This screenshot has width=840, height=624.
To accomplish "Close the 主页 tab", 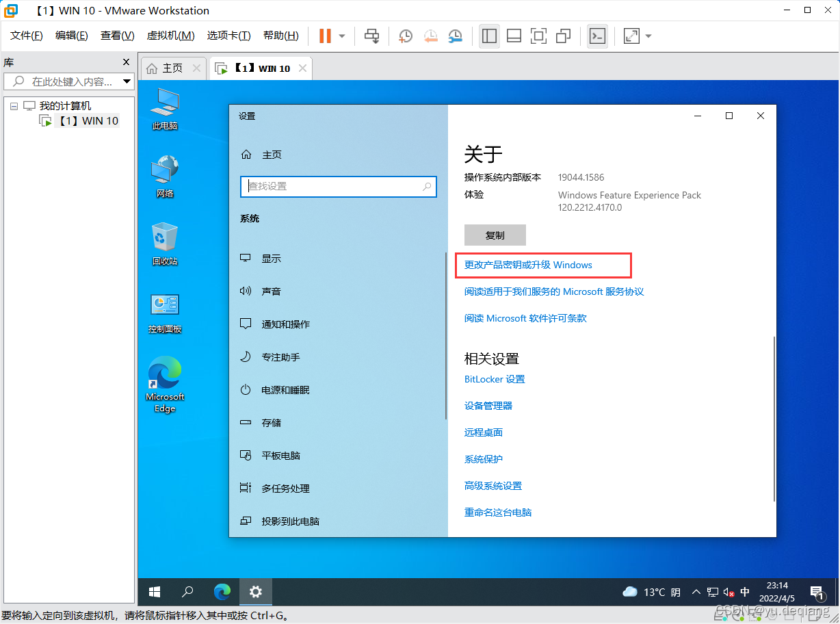I will click(x=197, y=68).
